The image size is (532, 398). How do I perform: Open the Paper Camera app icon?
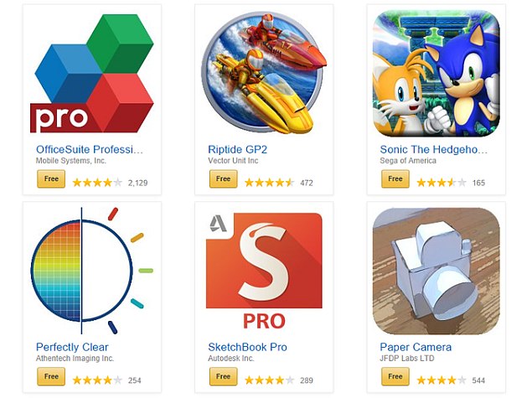coord(436,271)
